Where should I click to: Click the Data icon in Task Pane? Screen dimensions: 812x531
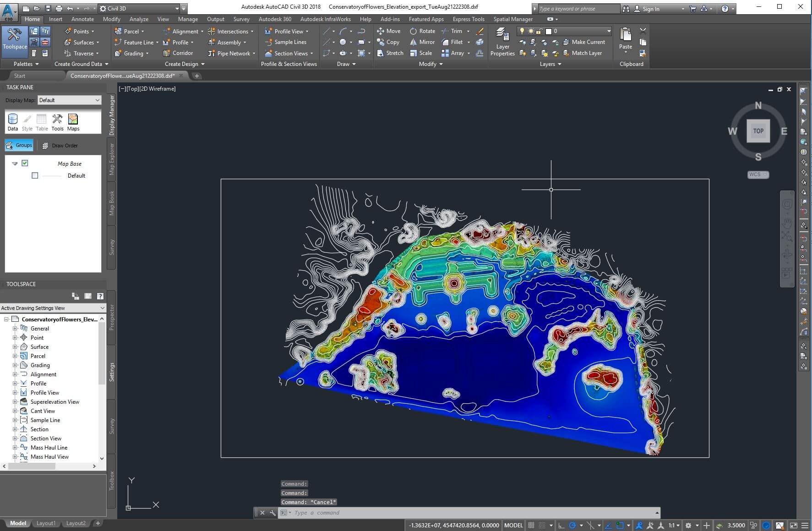(x=12, y=120)
